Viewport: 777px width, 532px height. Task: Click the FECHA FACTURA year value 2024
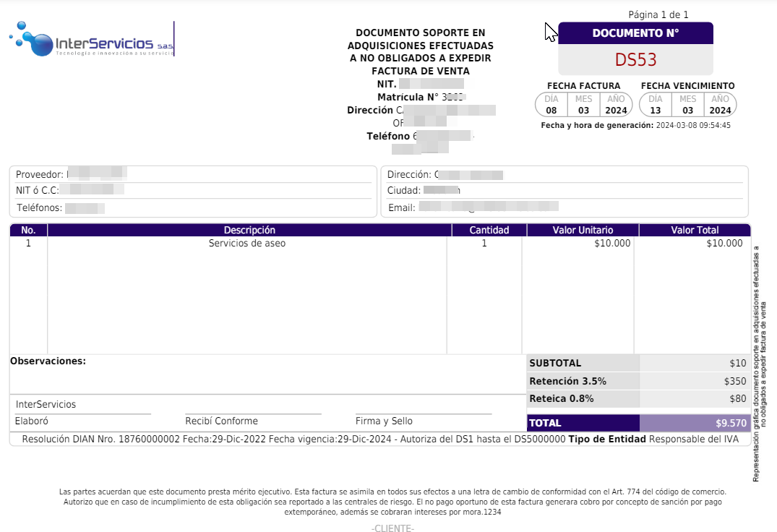pos(616,111)
